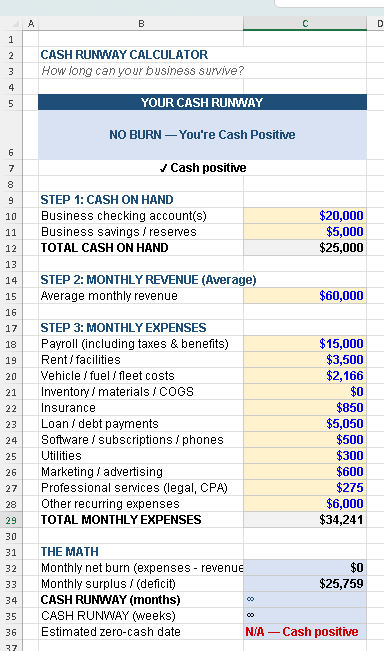384x651 pixels.
Task: Click Payroll amount cell $15,000
Action: [x=305, y=344]
